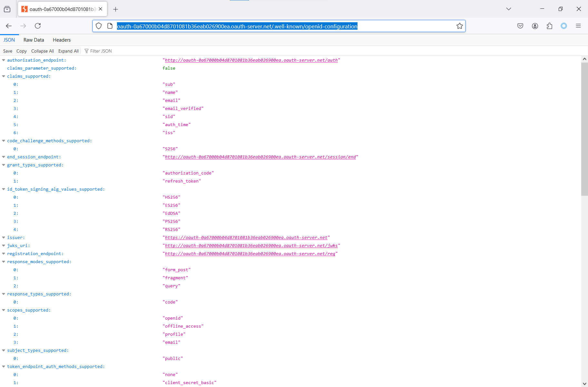Click the Collapse All button
The height and width of the screenshot is (387, 588).
(x=42, y=51)
